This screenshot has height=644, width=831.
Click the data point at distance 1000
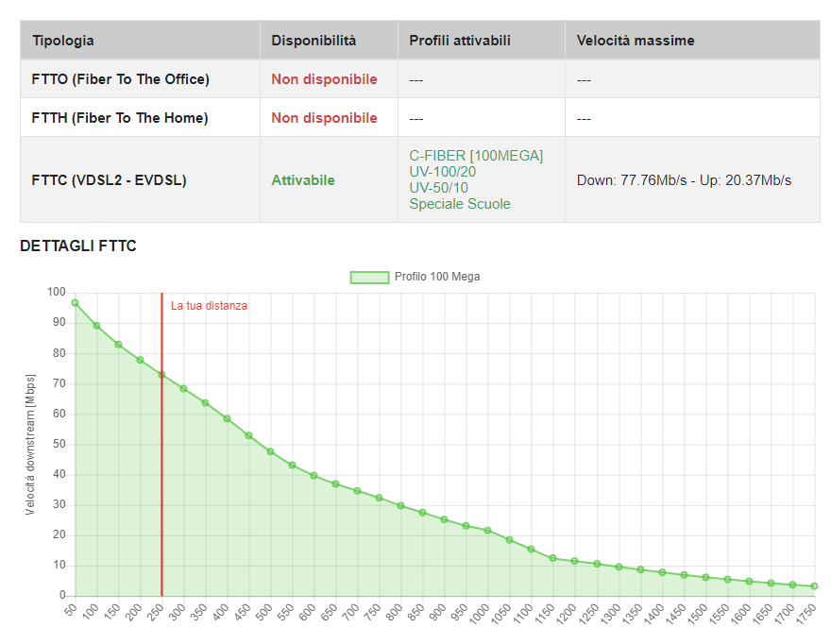pyautogui.click(x=487, y=530)
